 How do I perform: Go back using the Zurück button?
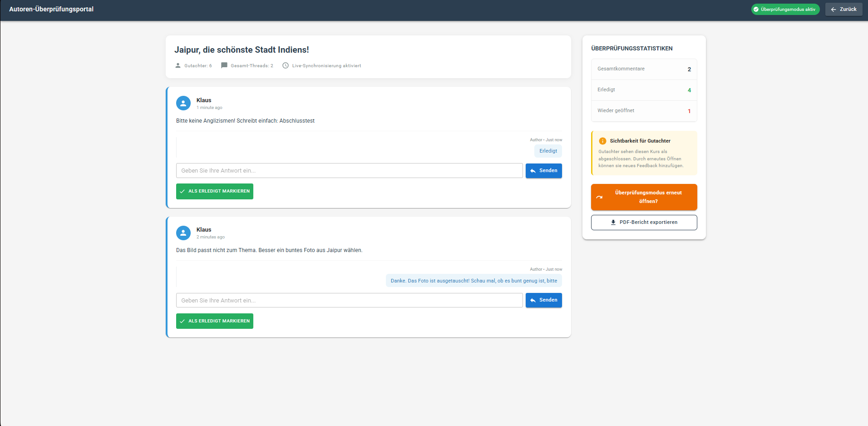click(843, 9)
